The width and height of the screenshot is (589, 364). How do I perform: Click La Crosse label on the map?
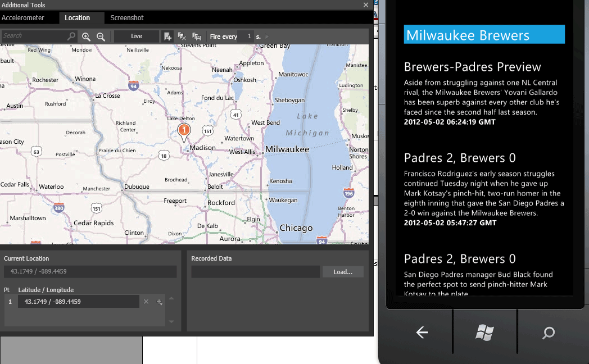107,95
